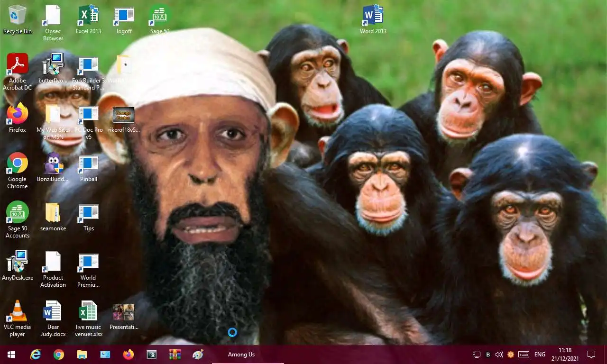The height and width of the screenshot is (364, 607).
Task: Select the Presentati... image thumbnail on the desktop
Action: pyautogui.click(x=124, y=316)
